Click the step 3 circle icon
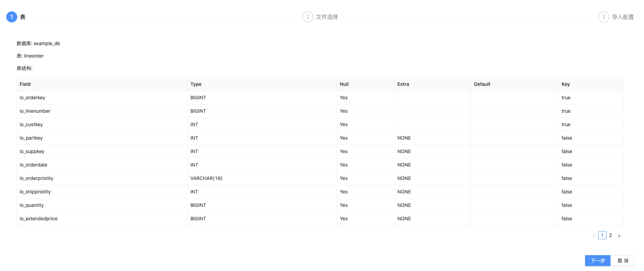644x271 pixels. tap(604, 17)
